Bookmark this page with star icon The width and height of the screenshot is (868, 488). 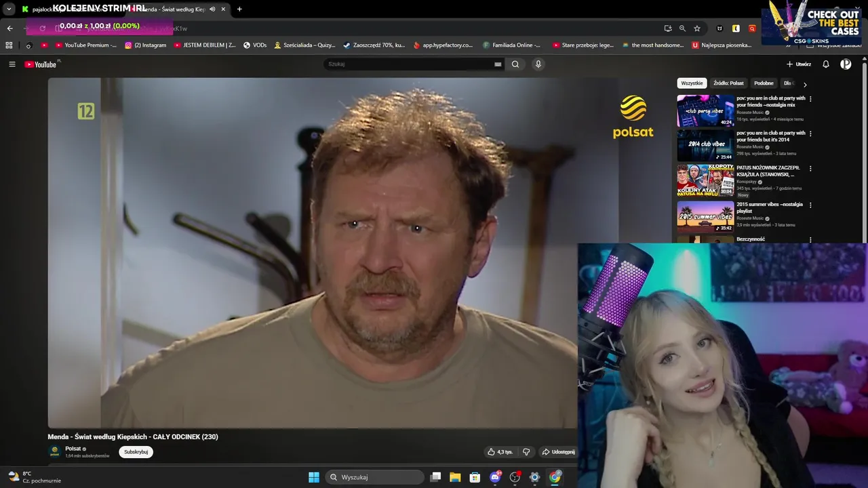click(697, 28)
